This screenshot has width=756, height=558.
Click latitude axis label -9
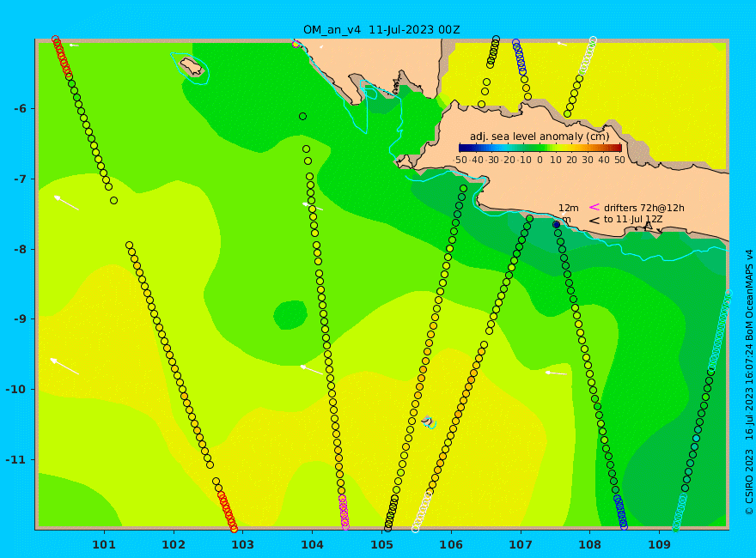click(21, 319)
